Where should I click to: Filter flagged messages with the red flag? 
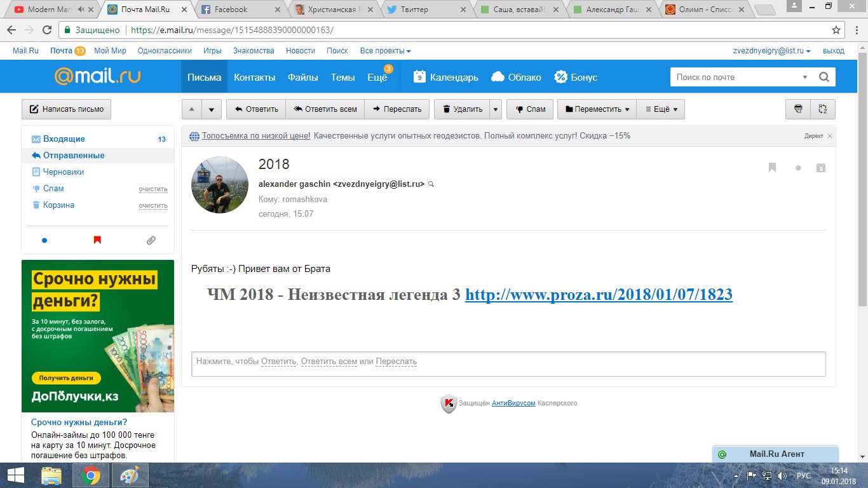(97, 240)
